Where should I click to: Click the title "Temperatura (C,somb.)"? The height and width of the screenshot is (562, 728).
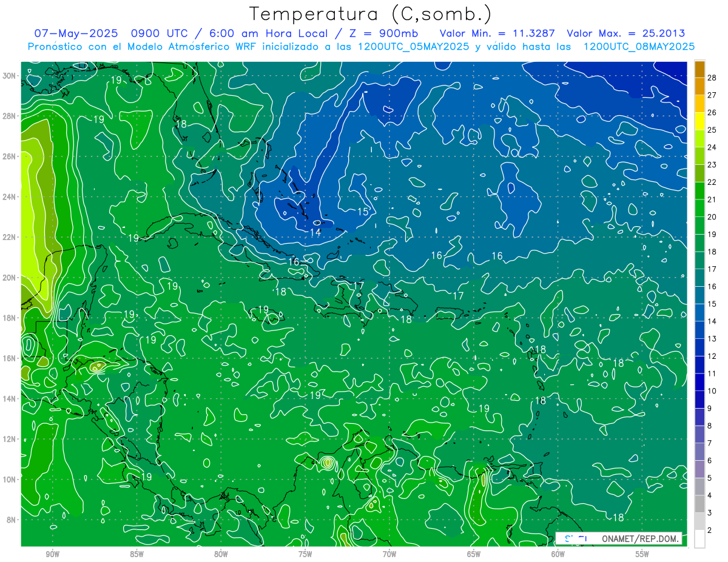tap(371, 14)
